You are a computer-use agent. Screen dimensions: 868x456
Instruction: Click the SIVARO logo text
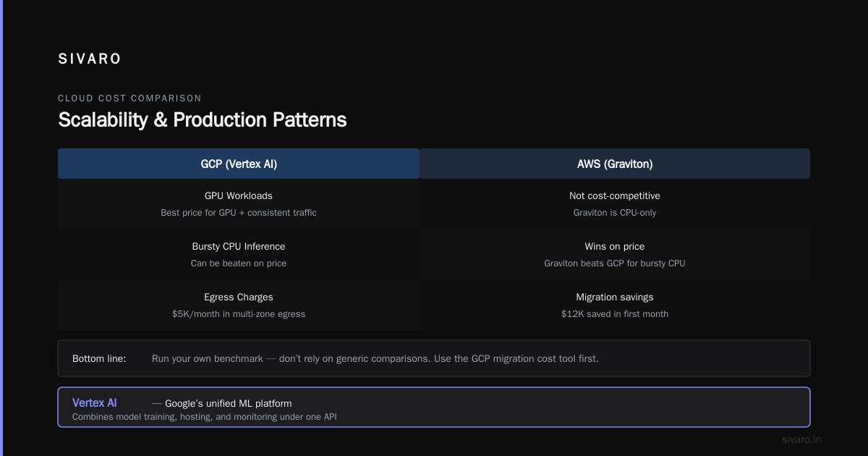click(x=90, y=59)
